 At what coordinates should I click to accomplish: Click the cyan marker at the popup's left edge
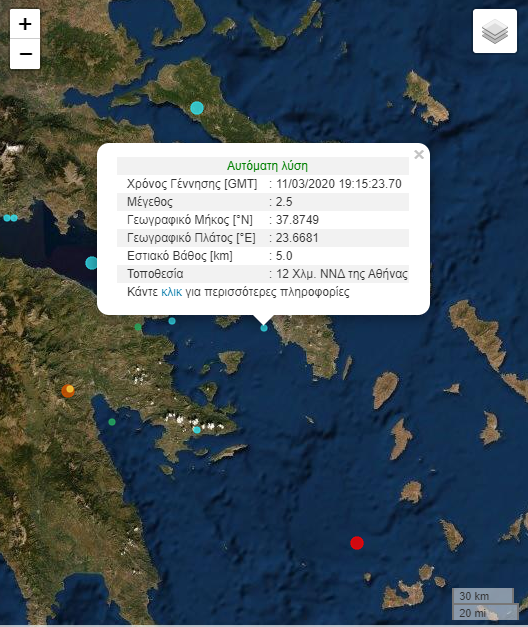pos(92,263)
